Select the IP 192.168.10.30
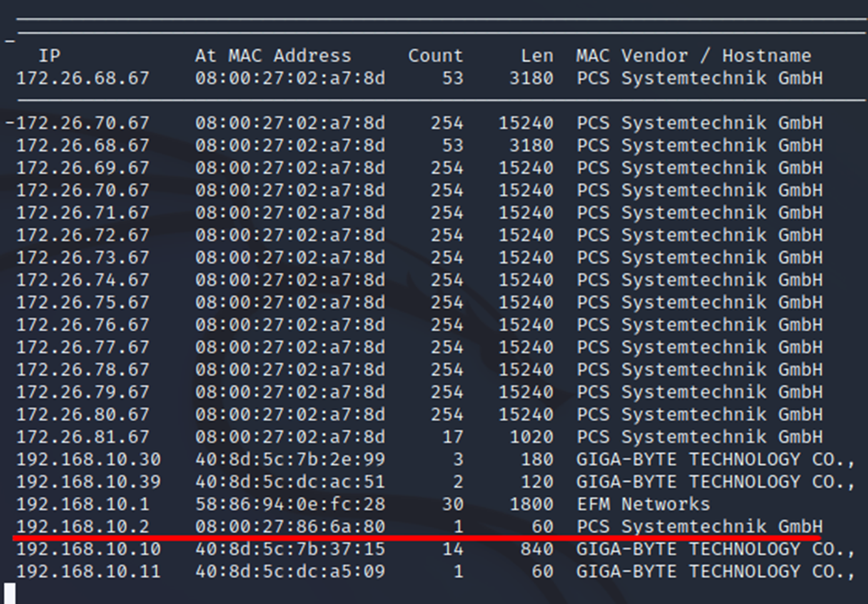The height and width of the screenshot is (604, 868). 89,460
